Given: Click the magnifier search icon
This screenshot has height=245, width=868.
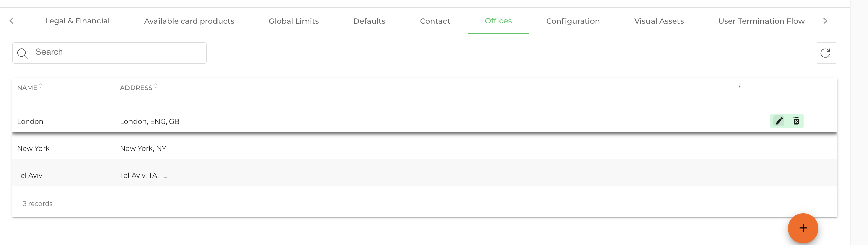Looking at the screenshot, I should click(22, 53).
